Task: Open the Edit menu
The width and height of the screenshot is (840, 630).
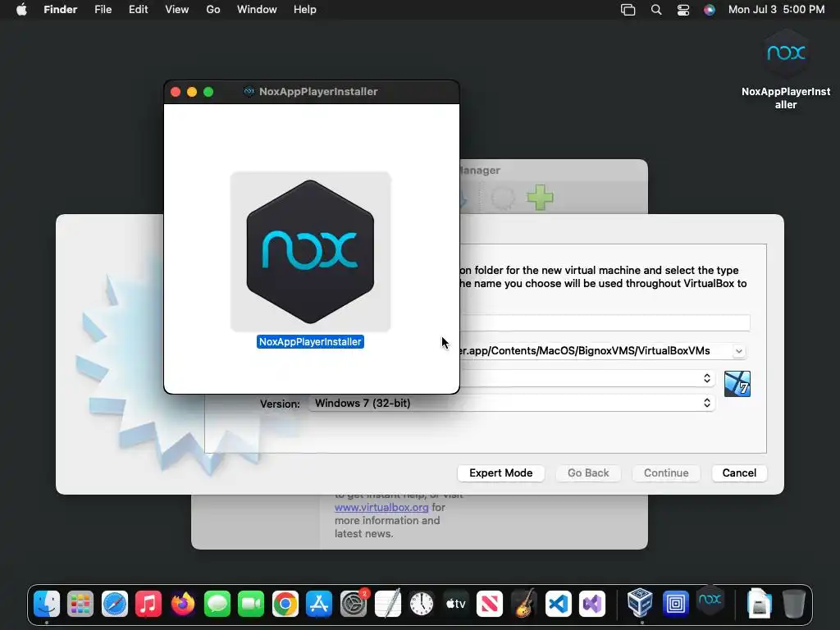Action: pos(138,10)
